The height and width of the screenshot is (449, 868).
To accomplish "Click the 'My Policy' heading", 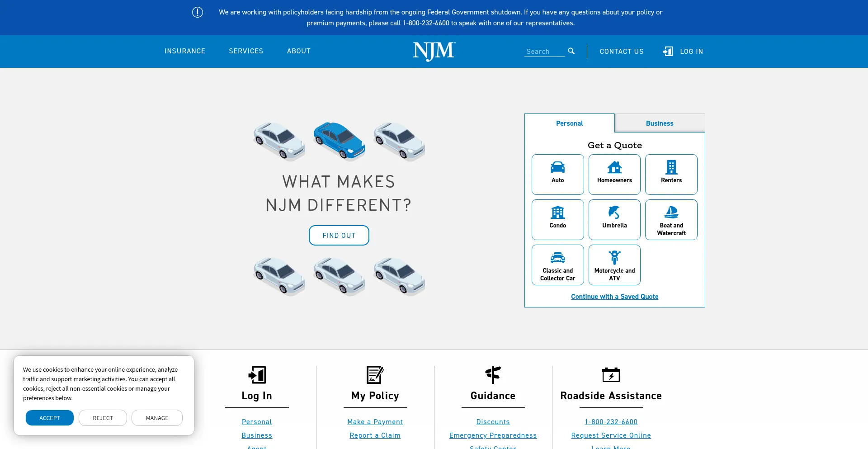I will (375, 396).
